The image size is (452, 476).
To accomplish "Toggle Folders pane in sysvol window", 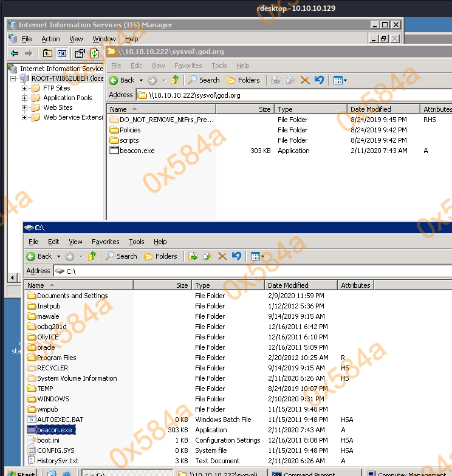I will (x=243, y=80).
